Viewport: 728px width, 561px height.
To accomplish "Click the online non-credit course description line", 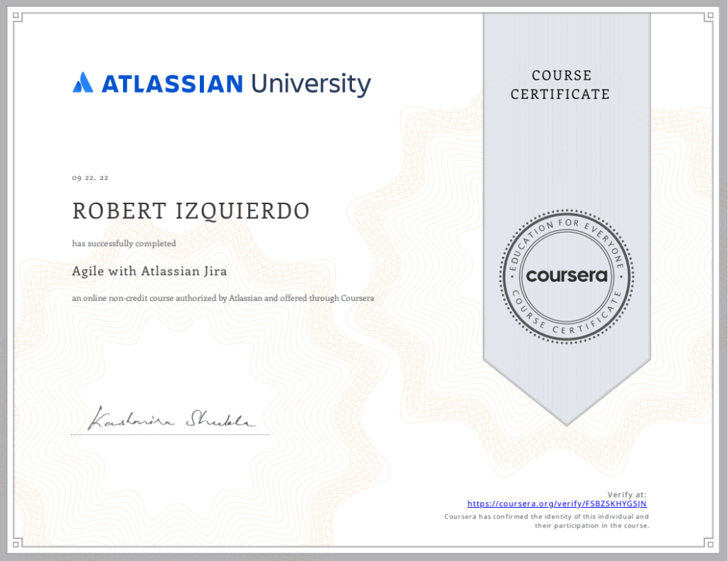I will tap(223, 299).
